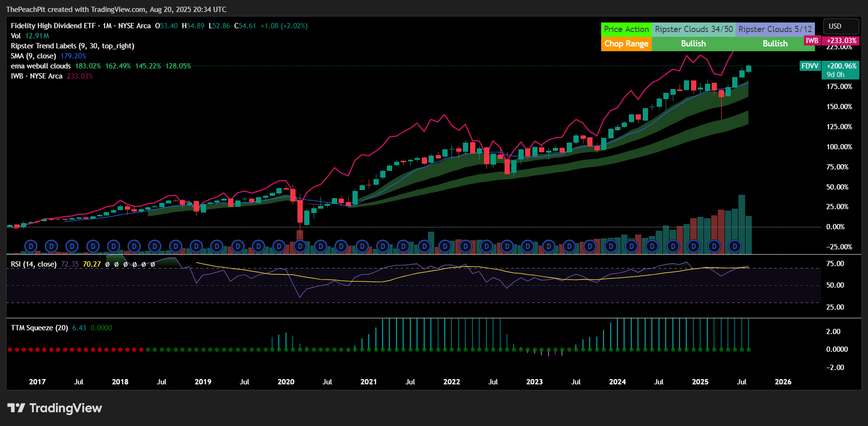Screen dimensions: 868x426
Task: Click the RSI average value 70.27
Action: tap(92, 264)
